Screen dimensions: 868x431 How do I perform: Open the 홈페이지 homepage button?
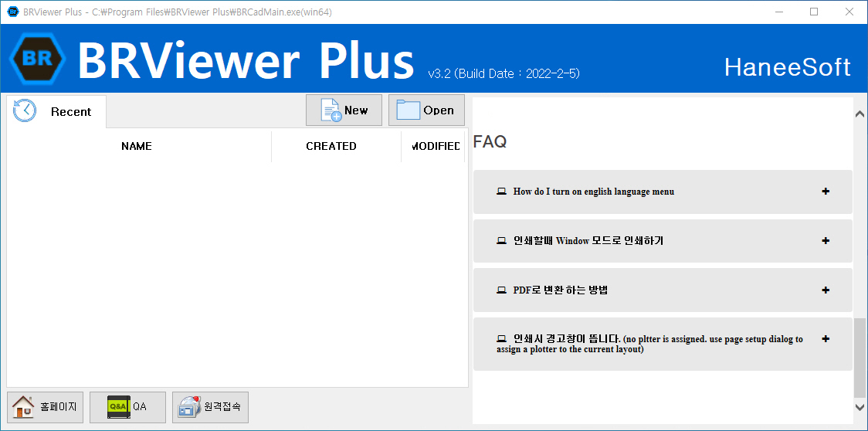pyautogui.click(x=45, y=407)
